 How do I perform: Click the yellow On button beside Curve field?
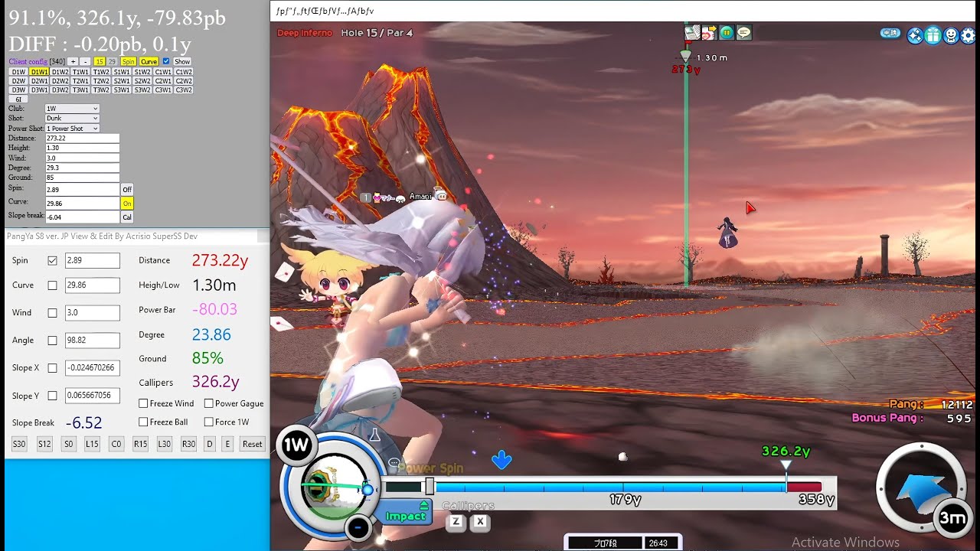[x=127, y=204]
